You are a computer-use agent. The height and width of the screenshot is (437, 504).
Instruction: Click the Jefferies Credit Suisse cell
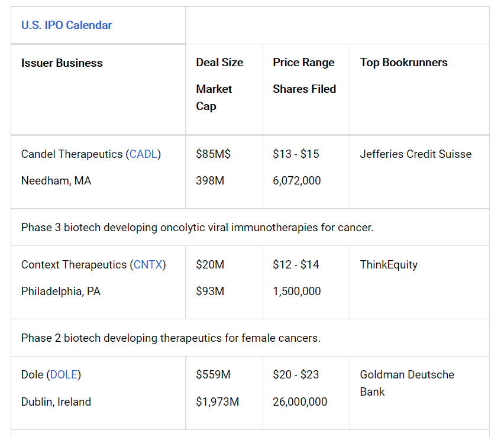[415, 154]
